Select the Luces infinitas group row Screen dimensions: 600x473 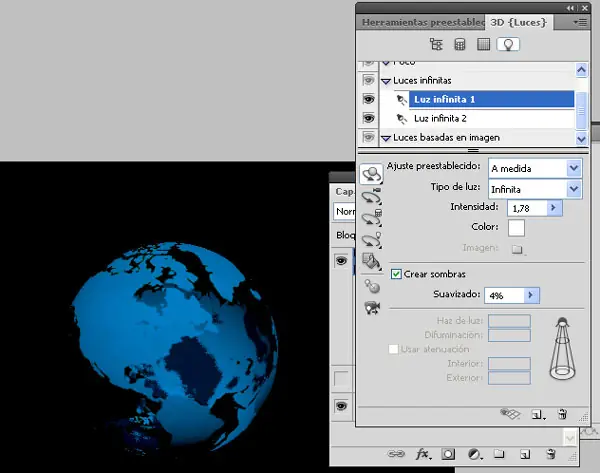click(x=477, y=80)
